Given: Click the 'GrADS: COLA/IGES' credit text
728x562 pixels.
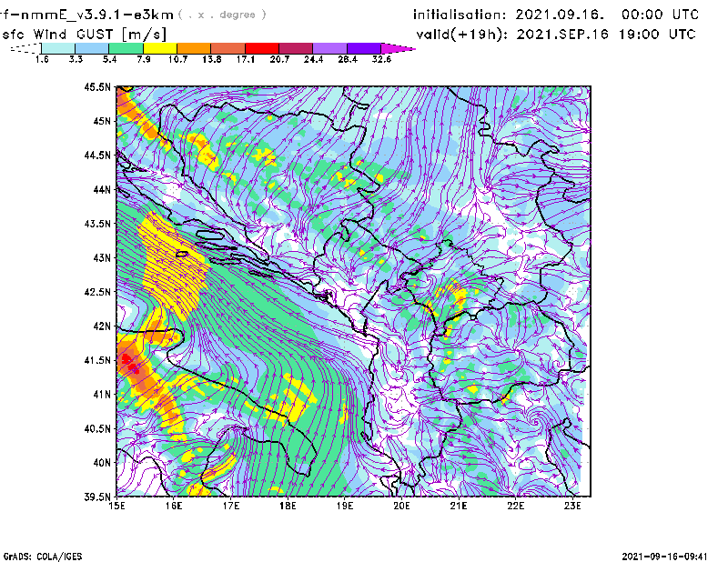Looking at the screenshot, I should (43, 557).
